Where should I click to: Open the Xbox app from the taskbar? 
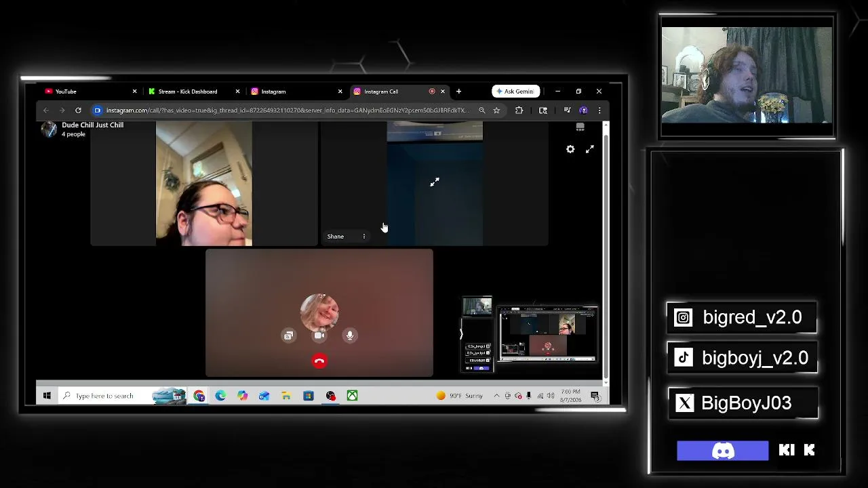353,396
